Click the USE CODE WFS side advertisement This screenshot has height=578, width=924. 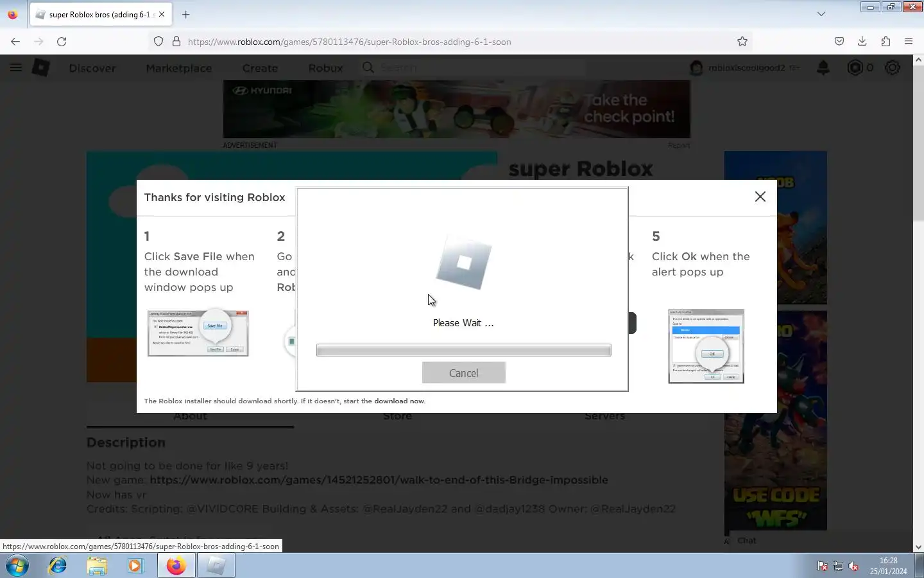coord(776,421)
